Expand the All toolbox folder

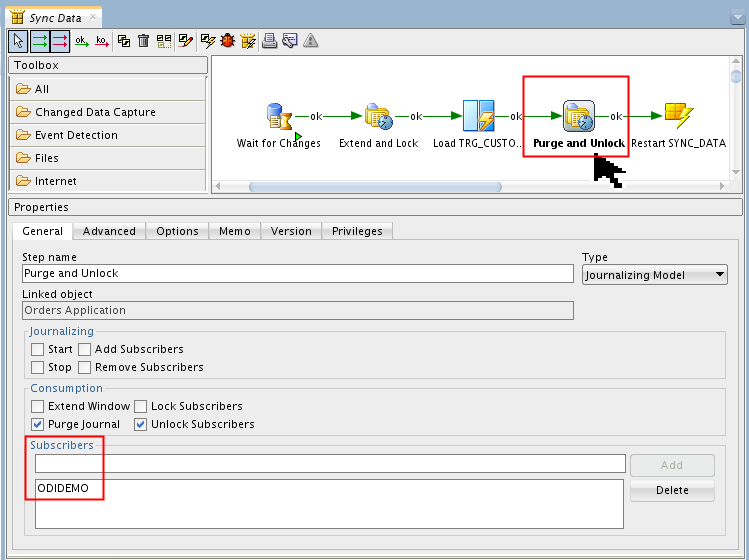(107, 89)
